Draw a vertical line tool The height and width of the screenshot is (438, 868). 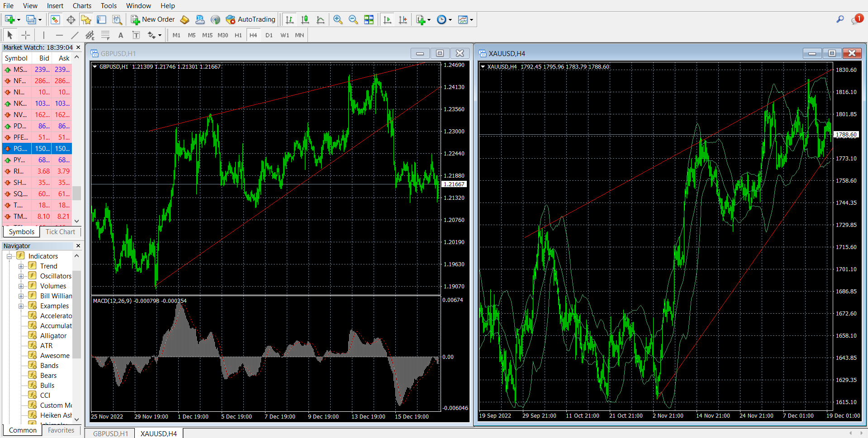click(x=44, y=35)
